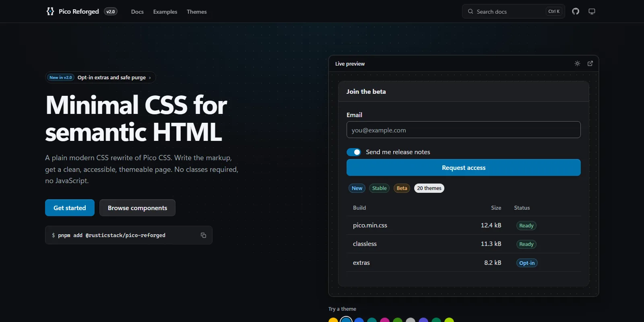Click the Beta badge
This screenshot has width=644, height=322.
402,188
